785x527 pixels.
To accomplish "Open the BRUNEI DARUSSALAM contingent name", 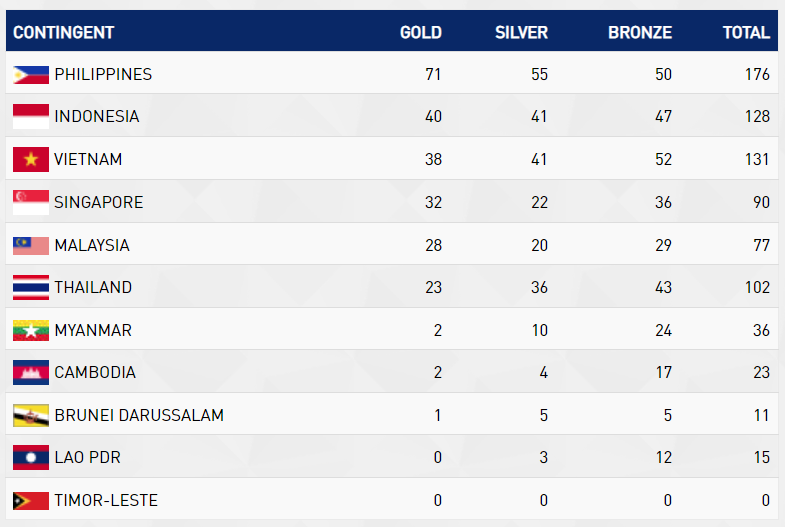I will click(139, 415).
